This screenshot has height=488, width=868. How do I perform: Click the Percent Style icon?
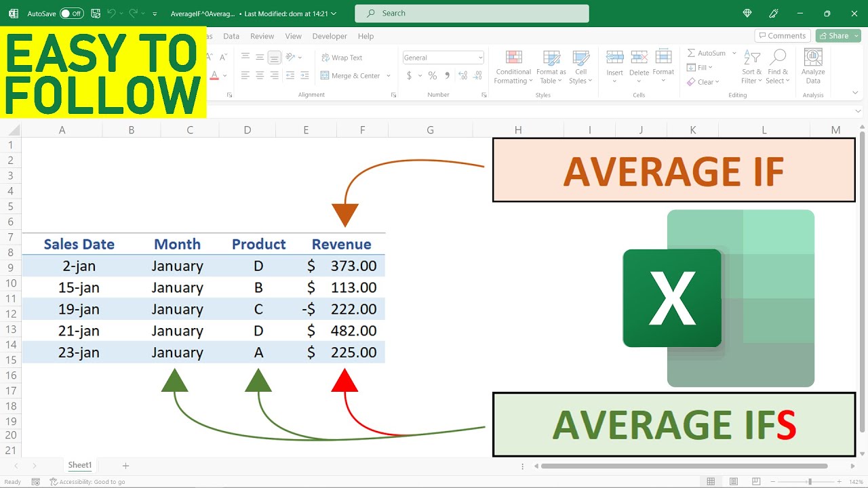coord(433,76)
